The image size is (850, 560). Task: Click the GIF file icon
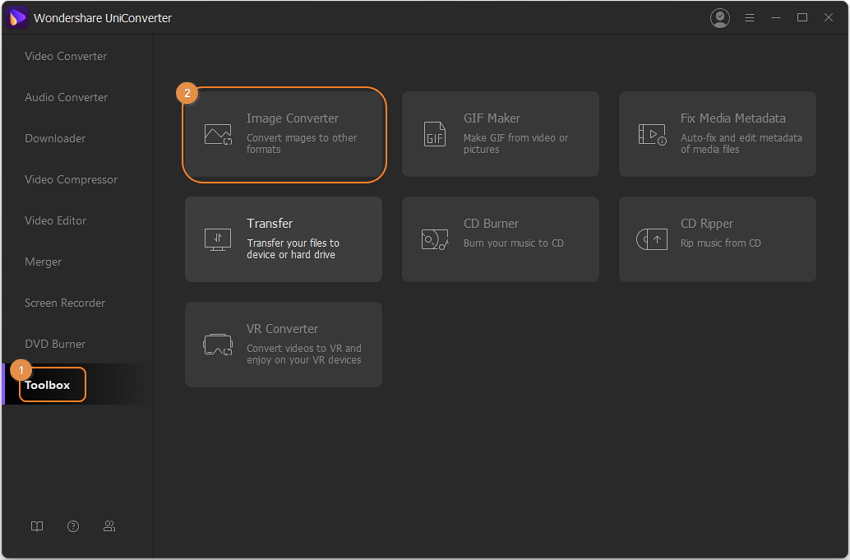tap(435, 134)
